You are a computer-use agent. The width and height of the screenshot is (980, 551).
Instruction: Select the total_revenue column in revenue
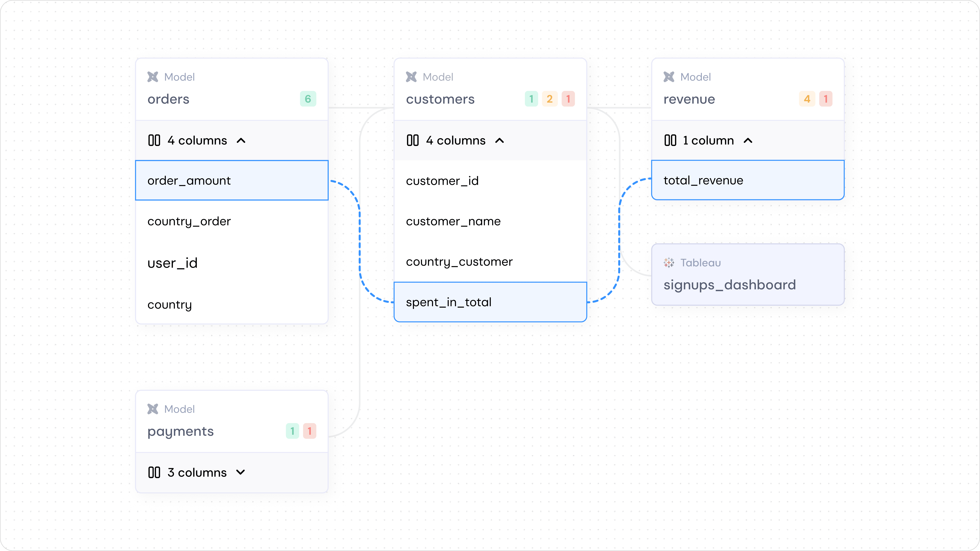[747, 180]
